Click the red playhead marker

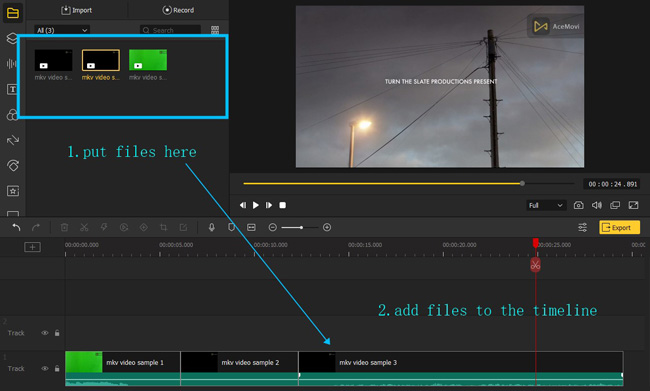535,243
